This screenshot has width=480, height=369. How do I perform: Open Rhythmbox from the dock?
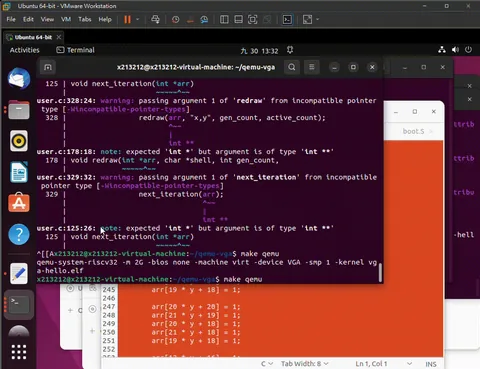19,141
